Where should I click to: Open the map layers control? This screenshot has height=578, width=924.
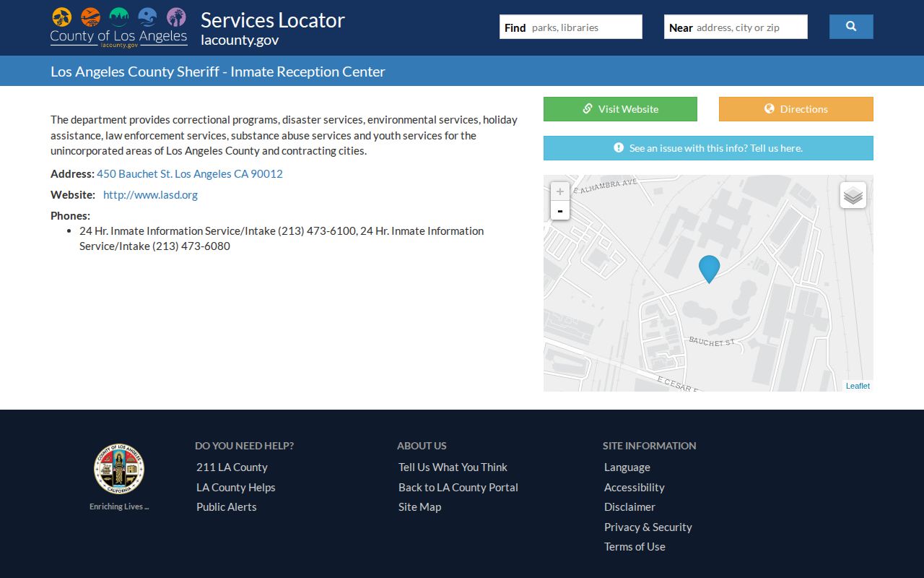[853, 195]
